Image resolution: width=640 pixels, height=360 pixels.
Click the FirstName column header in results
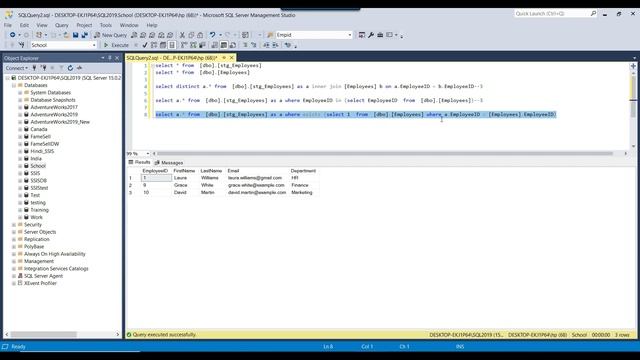tap(184, 171)
